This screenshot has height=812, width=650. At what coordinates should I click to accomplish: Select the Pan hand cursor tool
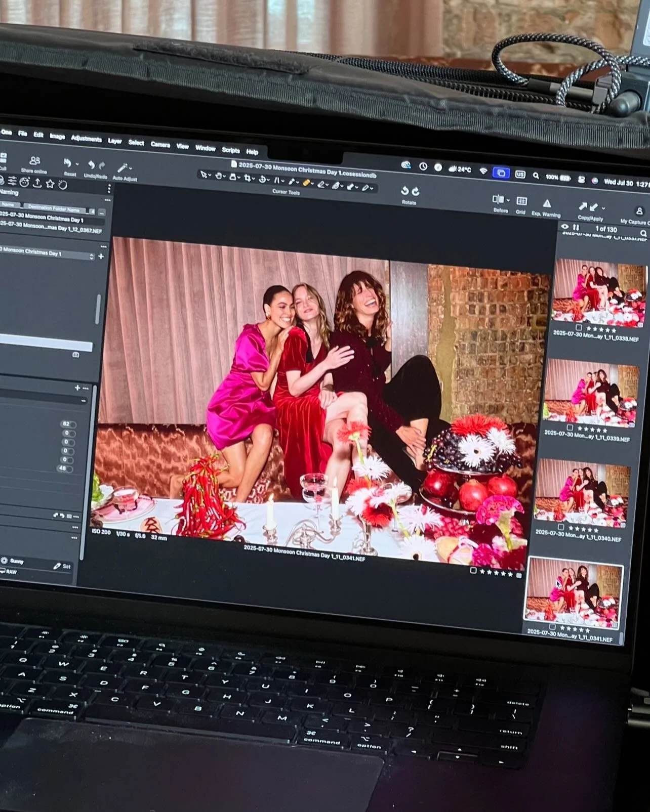(x=219, y=176)
